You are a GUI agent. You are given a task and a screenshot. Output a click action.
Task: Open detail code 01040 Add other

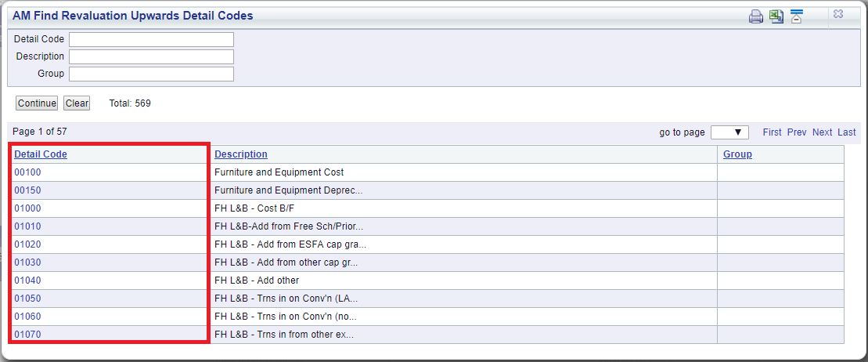click(27, 281)
